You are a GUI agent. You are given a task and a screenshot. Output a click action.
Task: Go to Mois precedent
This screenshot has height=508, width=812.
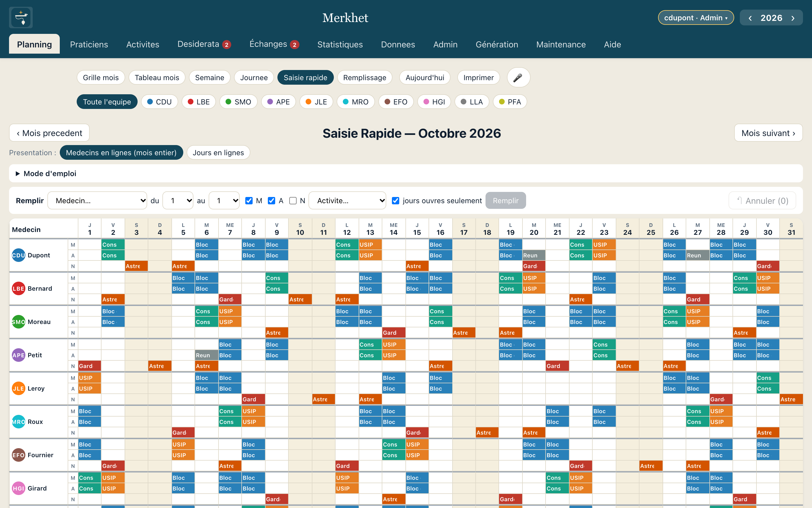[49, 133]
